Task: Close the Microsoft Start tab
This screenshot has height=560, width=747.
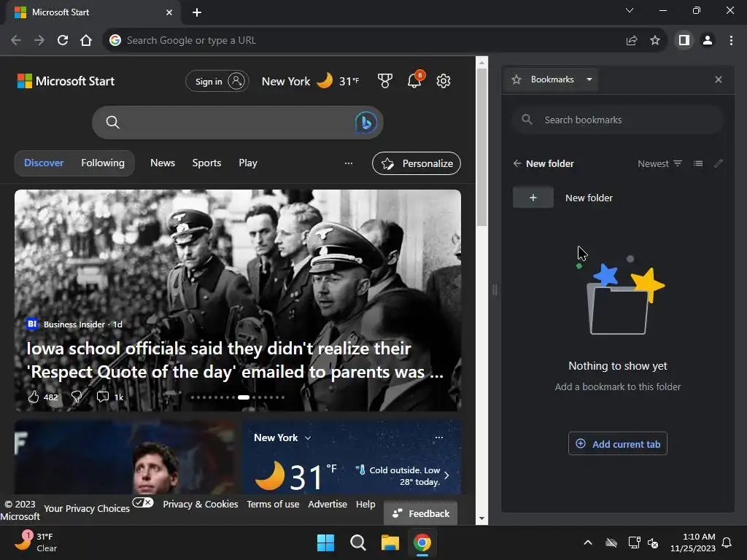Action: pos(169,12)
